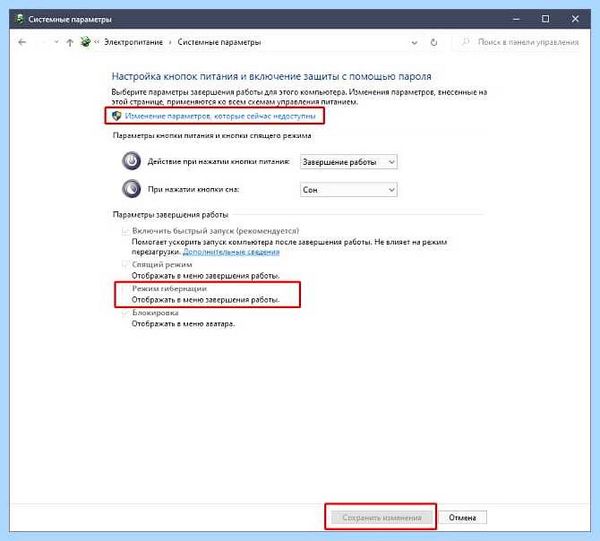600x541 pixels.
Task: Click the window title bar system icon
Action: point(20,19)
